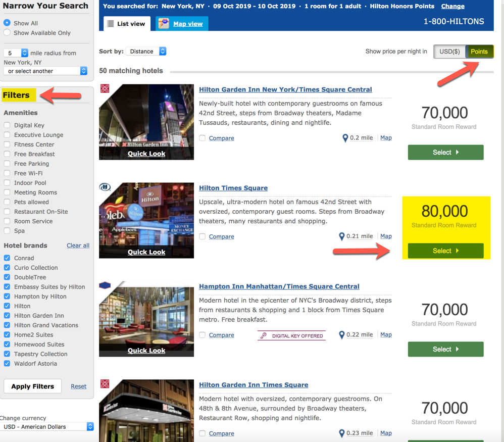
Task: Click Quick Look on Hampton Inn photo
Action: tap(146, 351)
